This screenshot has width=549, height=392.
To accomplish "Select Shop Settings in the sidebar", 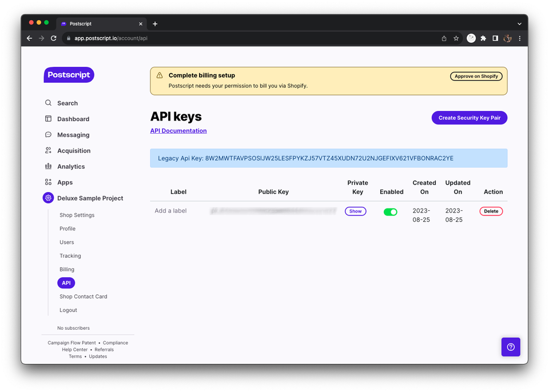I will click(77, 215).
